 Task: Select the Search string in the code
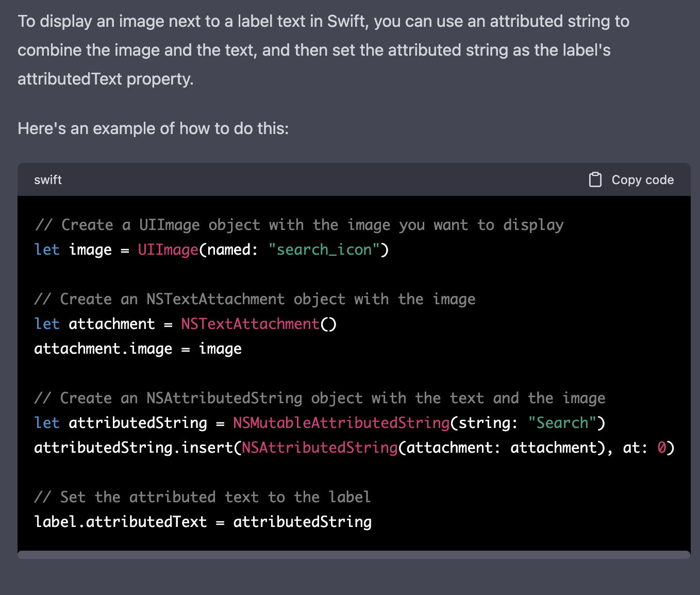562,423
